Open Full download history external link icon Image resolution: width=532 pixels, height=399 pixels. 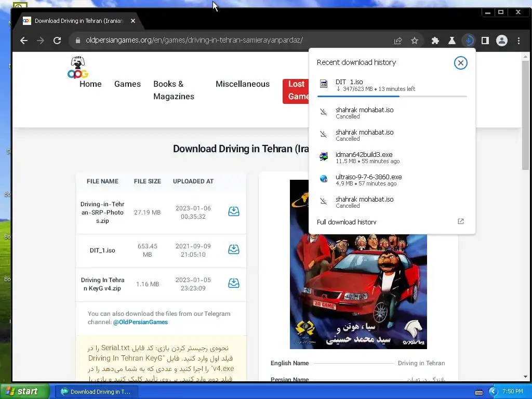coord(460,221)
